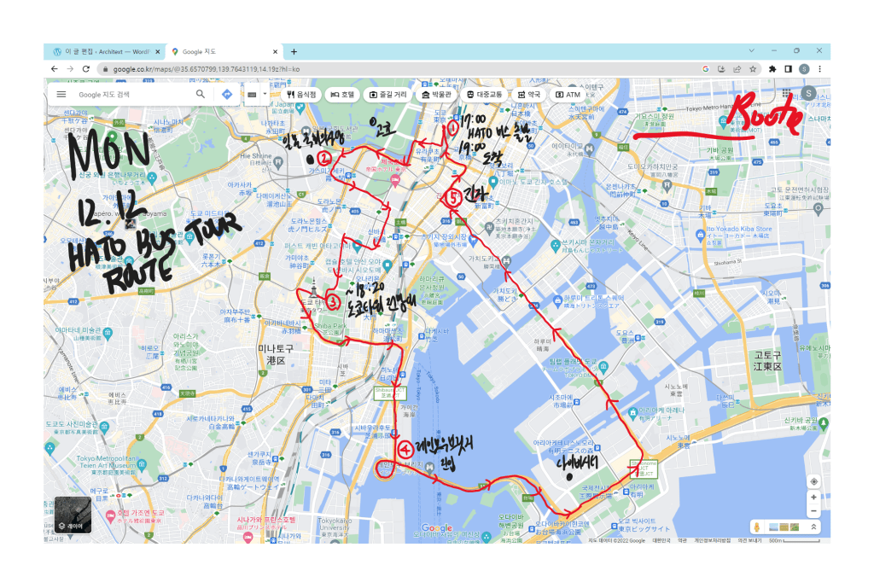
Task: Toggle the 레이어 satellite layer thumbnail
Action: [73, 515]
